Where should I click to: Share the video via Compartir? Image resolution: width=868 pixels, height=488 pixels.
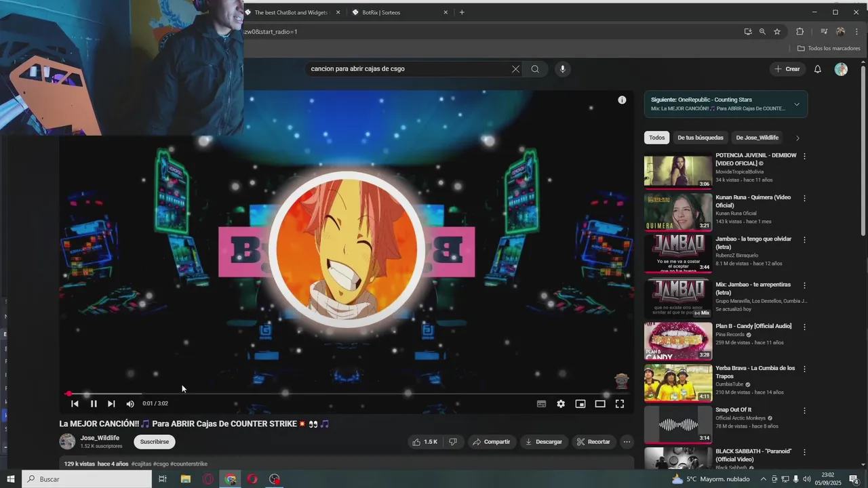coord(492,442)
